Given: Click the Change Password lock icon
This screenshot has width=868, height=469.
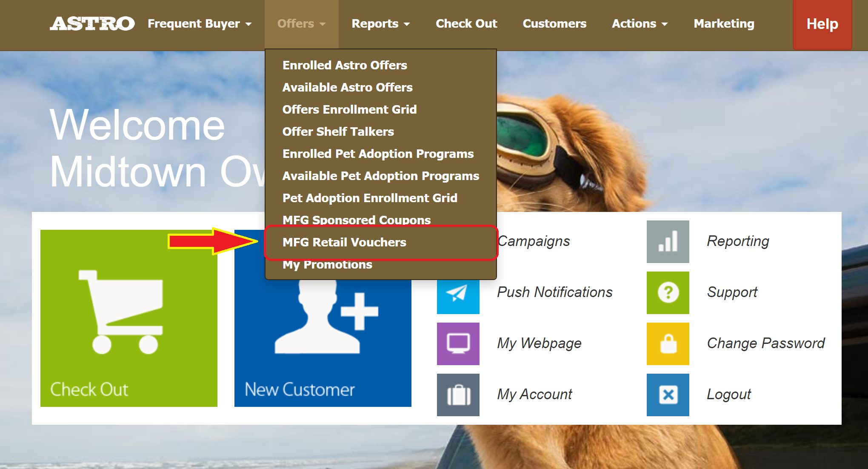Looking at the screenshot, I should [668, 344].
